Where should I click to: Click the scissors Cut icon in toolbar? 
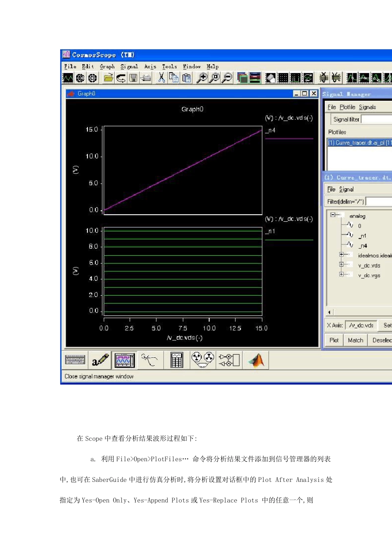[161, 78]
